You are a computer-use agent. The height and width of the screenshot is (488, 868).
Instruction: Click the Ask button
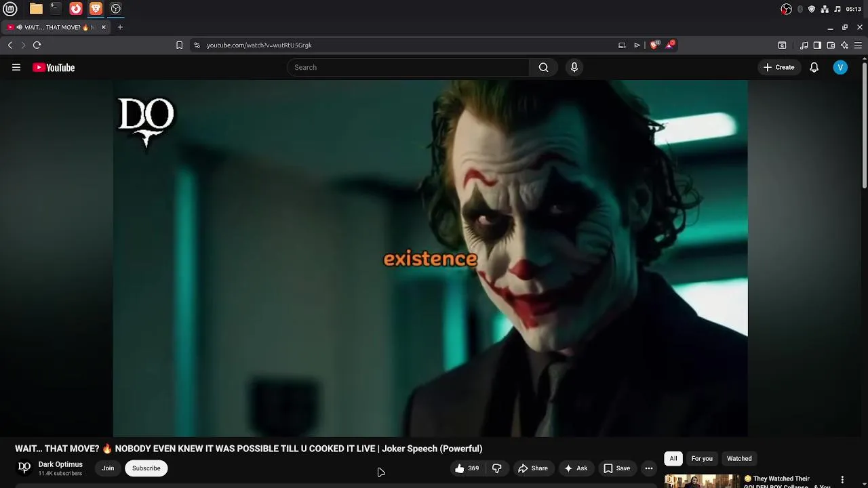(x=576, y=468)
